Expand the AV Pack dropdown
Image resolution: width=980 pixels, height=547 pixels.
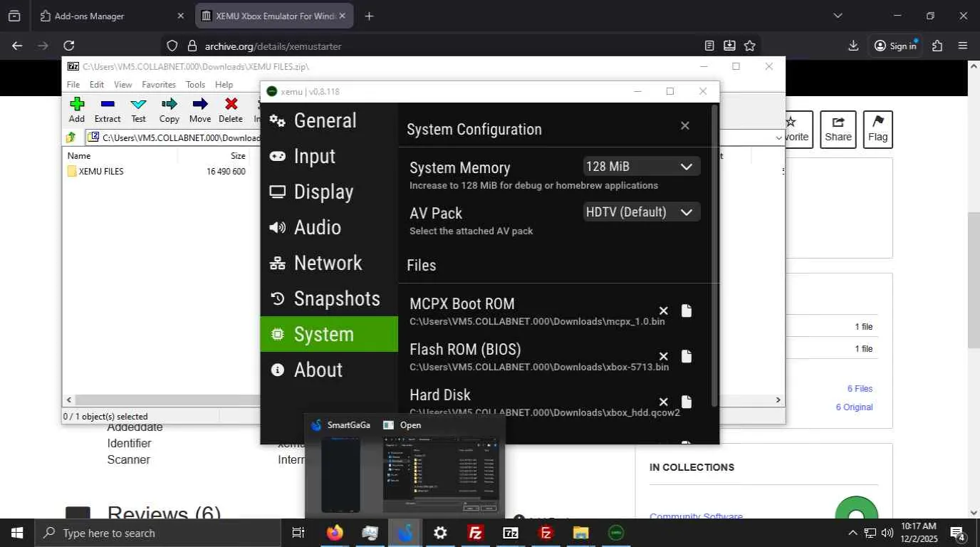[x=642, y=212]
